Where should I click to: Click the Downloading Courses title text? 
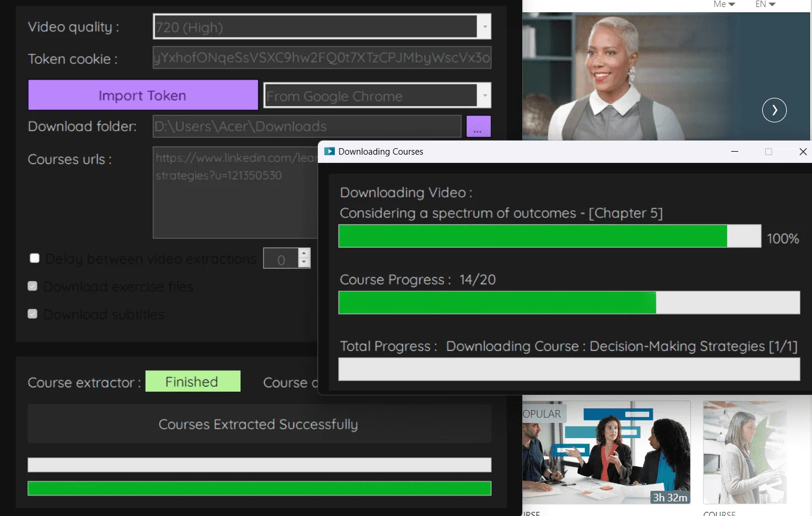tap(381, 152)
